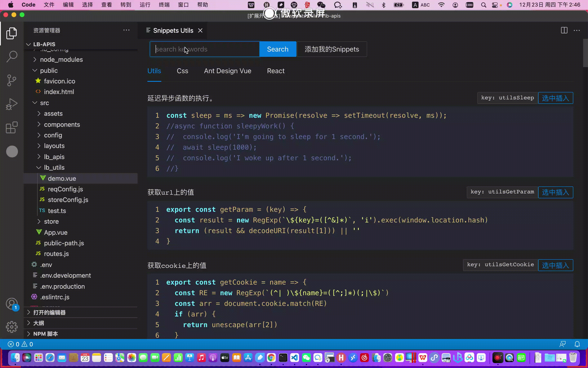Expand the NPM 脚本 section
Viewport: 588px width, 368px height.
pos(81,334)
